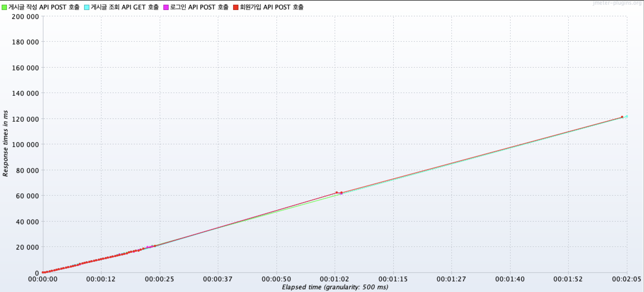Click the cyan data point at chart's right end
The image size is (644, 292).
pos(627,116)
